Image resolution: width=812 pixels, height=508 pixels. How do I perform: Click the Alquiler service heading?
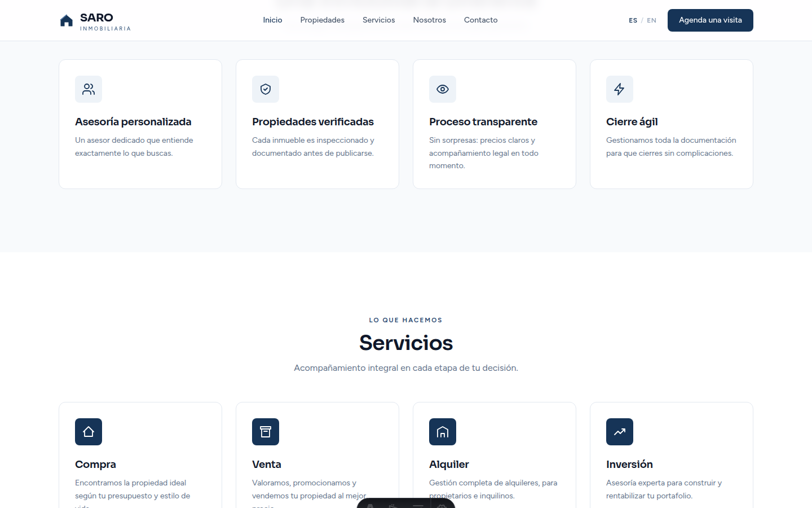point(449,465)
